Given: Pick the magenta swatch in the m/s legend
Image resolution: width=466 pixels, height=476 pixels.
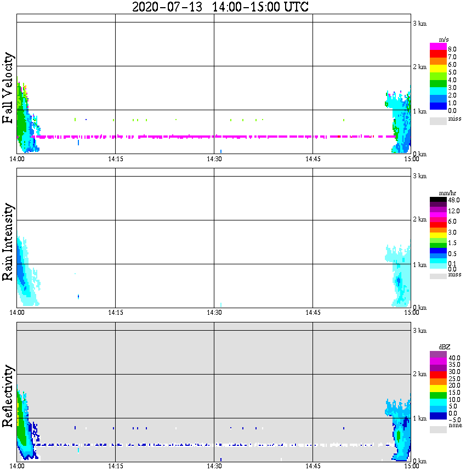Looking at the screenshot, I should coord(438,47).
